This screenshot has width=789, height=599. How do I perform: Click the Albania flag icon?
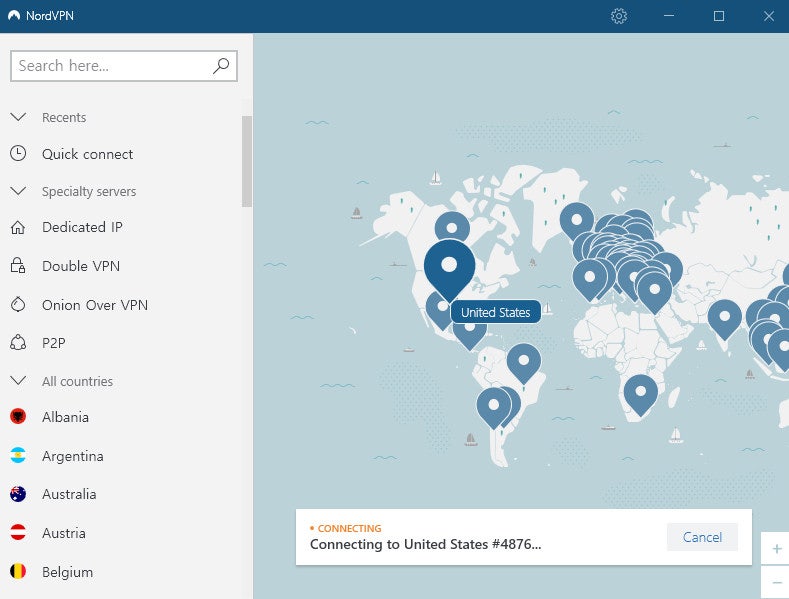[18, 417]
